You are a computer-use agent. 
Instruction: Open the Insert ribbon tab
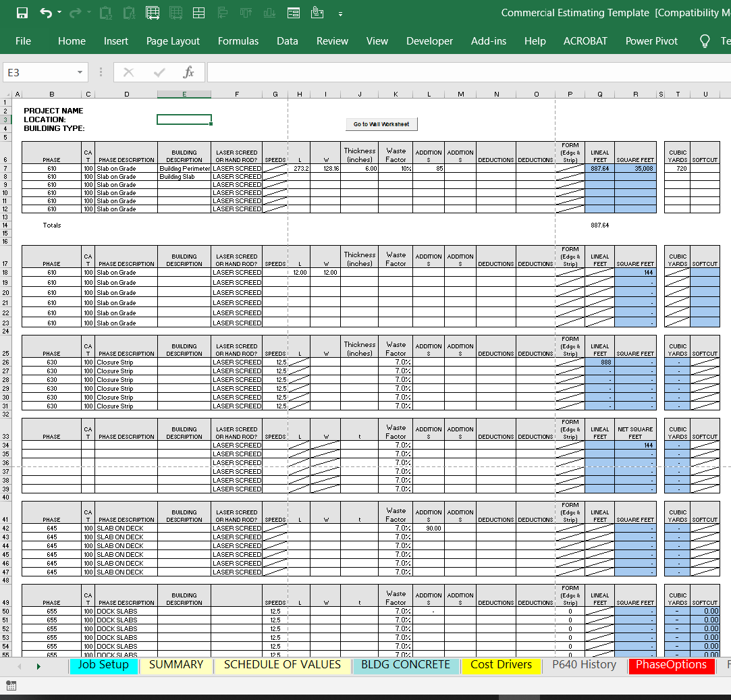tap(116, 41)
